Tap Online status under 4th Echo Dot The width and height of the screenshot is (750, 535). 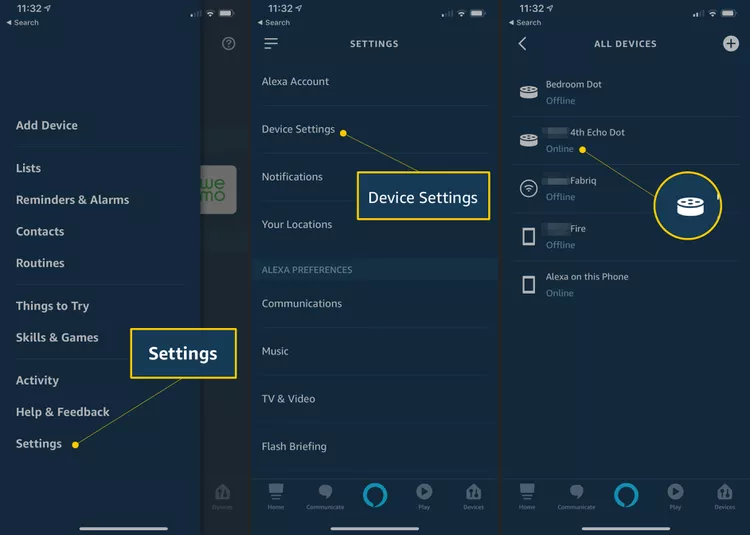[x=560, y=149]
